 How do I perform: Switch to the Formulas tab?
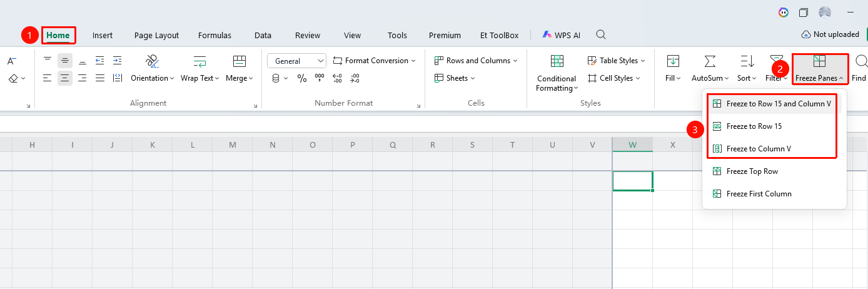pyautogui.click(x=214, y=35)
